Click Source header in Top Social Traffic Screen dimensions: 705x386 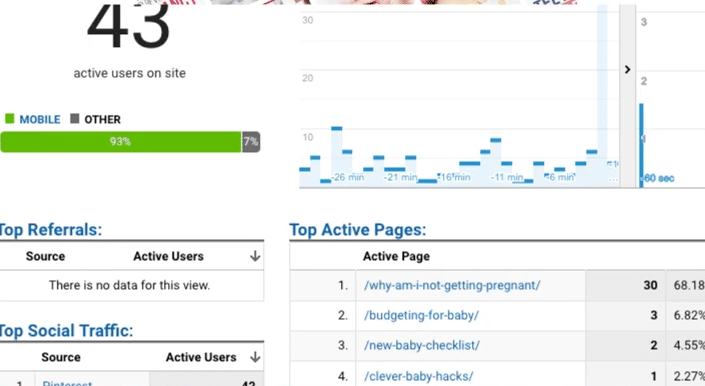(61, 357)
